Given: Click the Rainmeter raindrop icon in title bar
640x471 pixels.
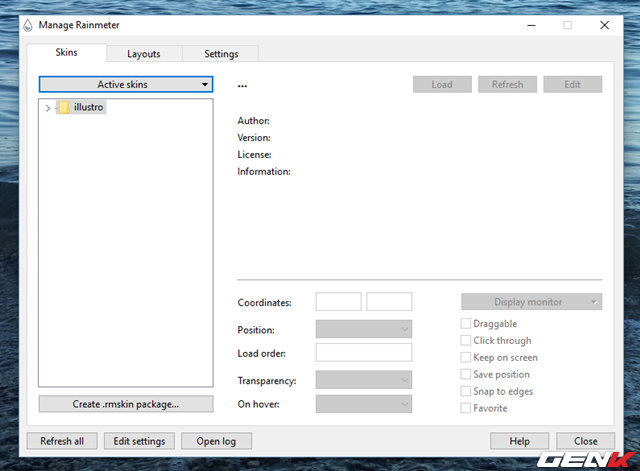Looking at the screenshot, I should click(x=28, y=25).
